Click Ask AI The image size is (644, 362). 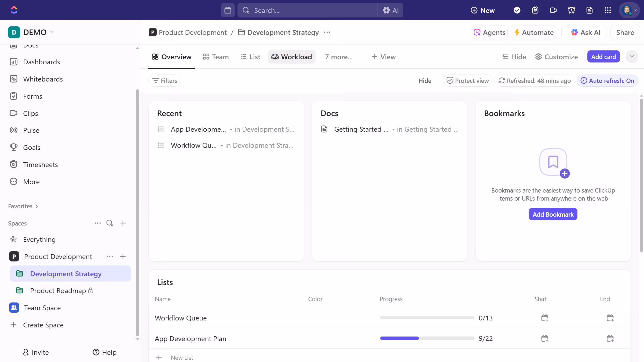pos(586,32)
